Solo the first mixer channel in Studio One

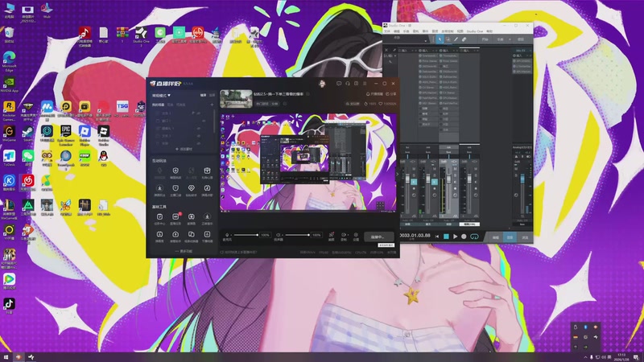pos(414,175)
